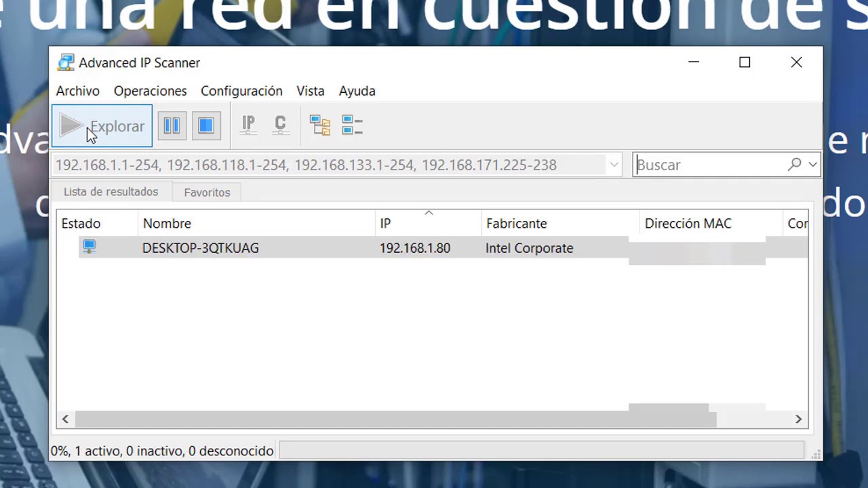
Task: Sort by the Dirección MAC column header
Action: pos(711,223)
